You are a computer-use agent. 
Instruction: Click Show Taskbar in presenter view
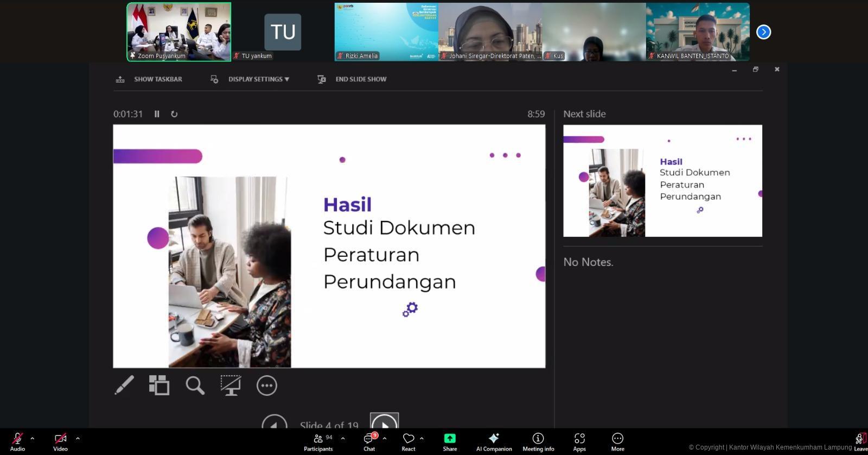tap(149, 79)
